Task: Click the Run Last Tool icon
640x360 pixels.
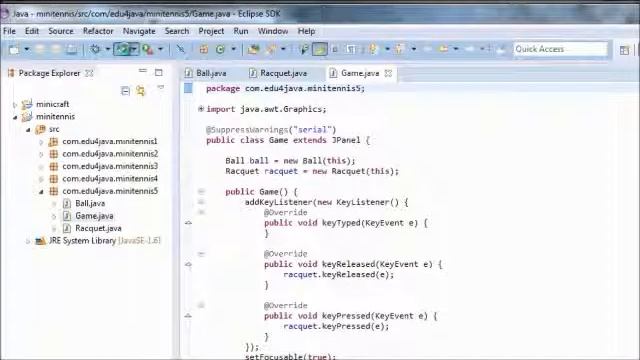Action: (148, 49)
